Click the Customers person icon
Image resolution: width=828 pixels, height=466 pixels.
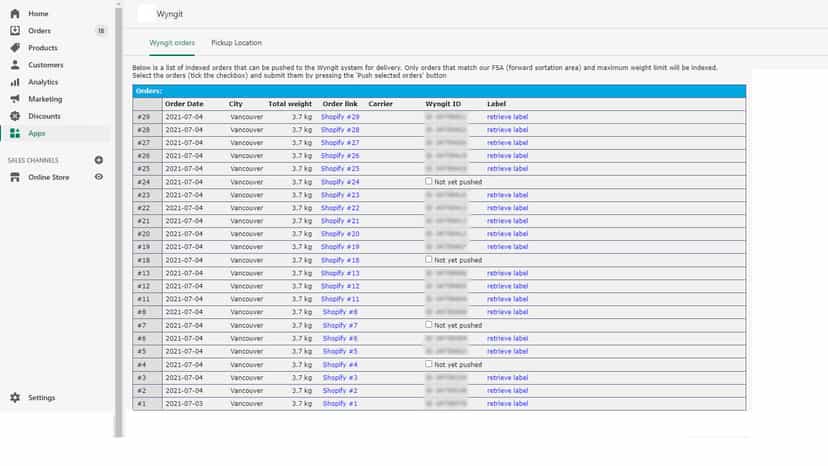point(15,65)
